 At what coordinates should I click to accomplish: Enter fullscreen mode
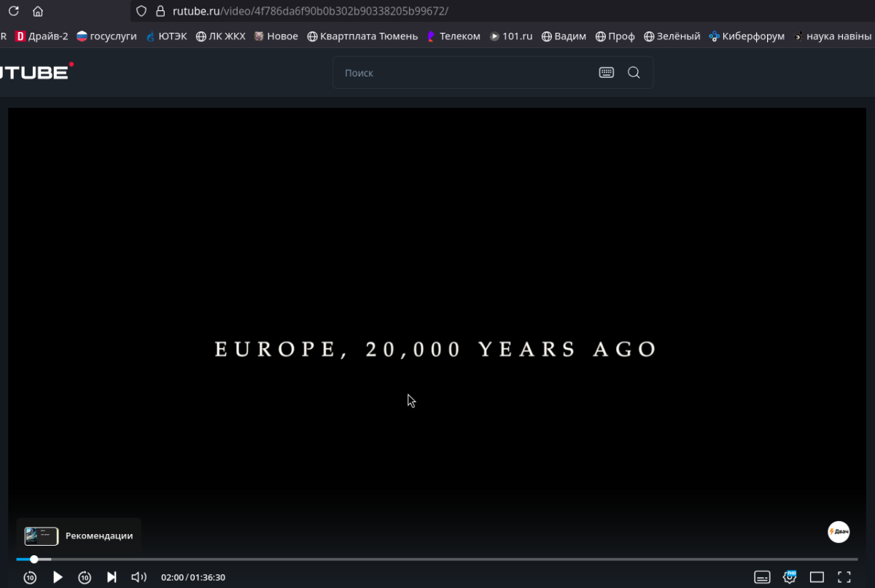tap(844, 577)
